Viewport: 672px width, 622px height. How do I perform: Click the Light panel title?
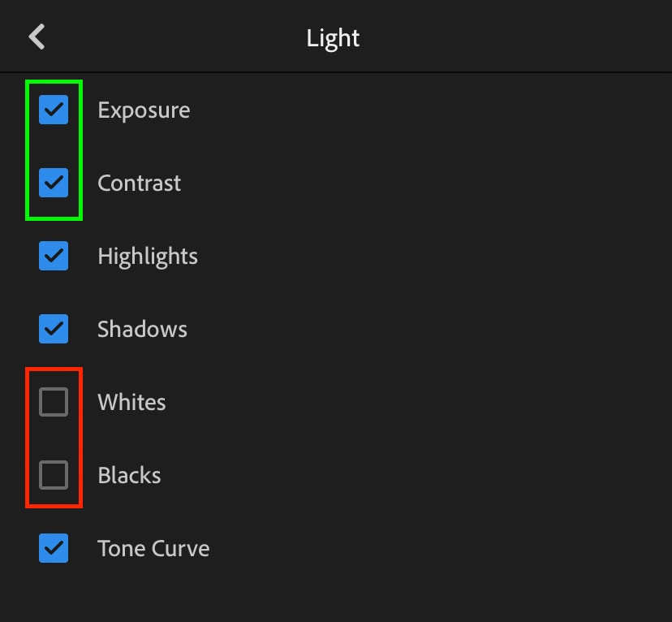click(x=333, y=37)
